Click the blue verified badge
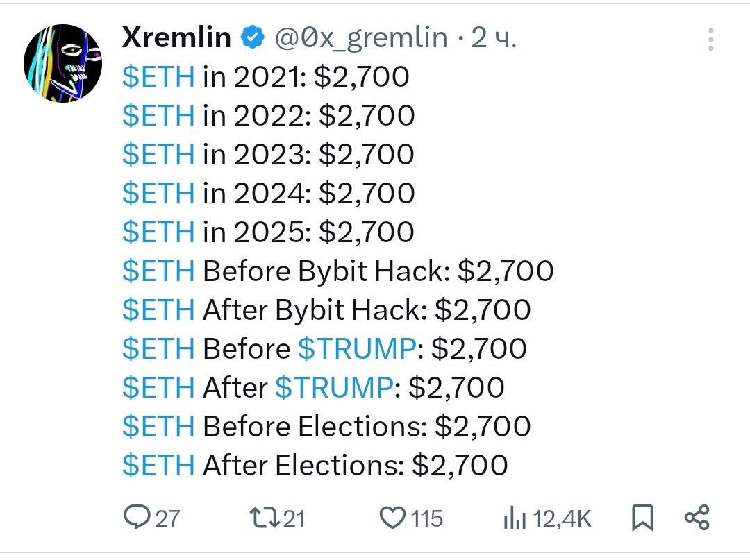The width and height of the screenshot is (750, 560). pyautogui.click(x=253, y=37)
